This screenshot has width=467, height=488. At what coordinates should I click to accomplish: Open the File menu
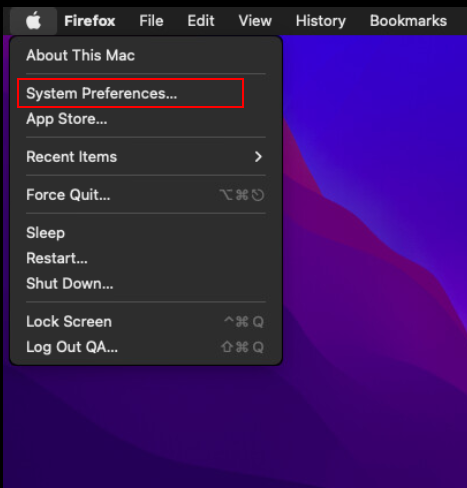[x=151, y=21]
